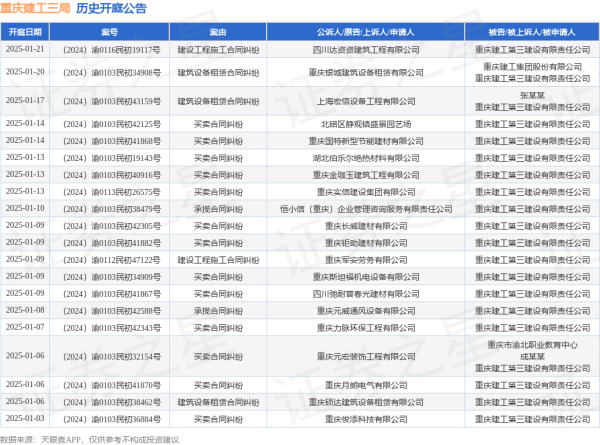Image resolution: width=600 pixels, height=445 pixels.
Task: Select plaintiff 北碚区静观镇盛景园艺场
Action: (x=366, y=124)
